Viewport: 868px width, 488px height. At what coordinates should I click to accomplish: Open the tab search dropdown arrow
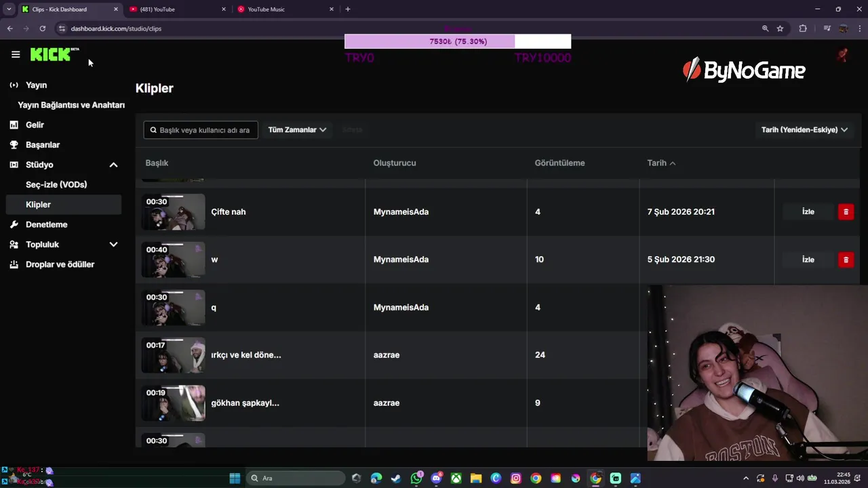(9, 9)
